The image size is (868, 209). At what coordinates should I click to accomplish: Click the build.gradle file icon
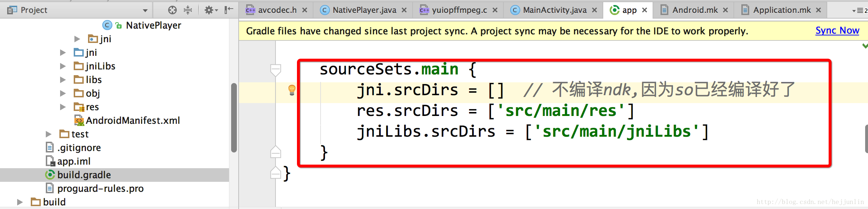[x=50, y=175]
